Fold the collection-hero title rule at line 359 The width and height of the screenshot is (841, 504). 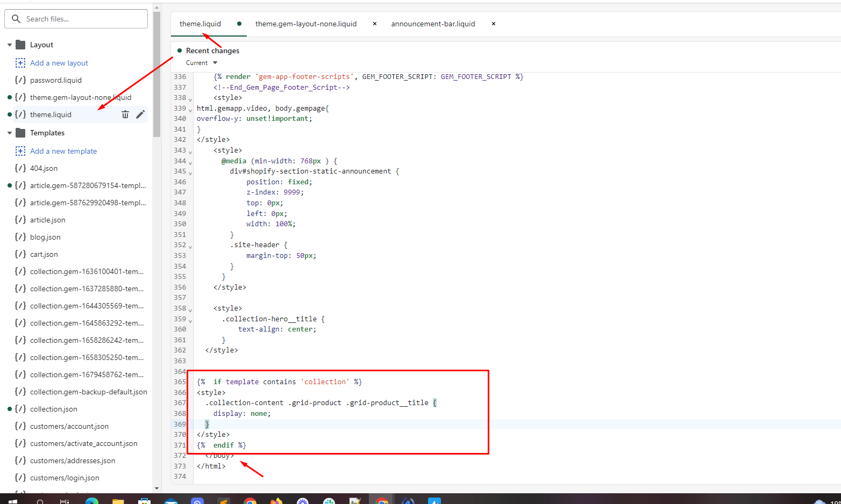[190, 320]
